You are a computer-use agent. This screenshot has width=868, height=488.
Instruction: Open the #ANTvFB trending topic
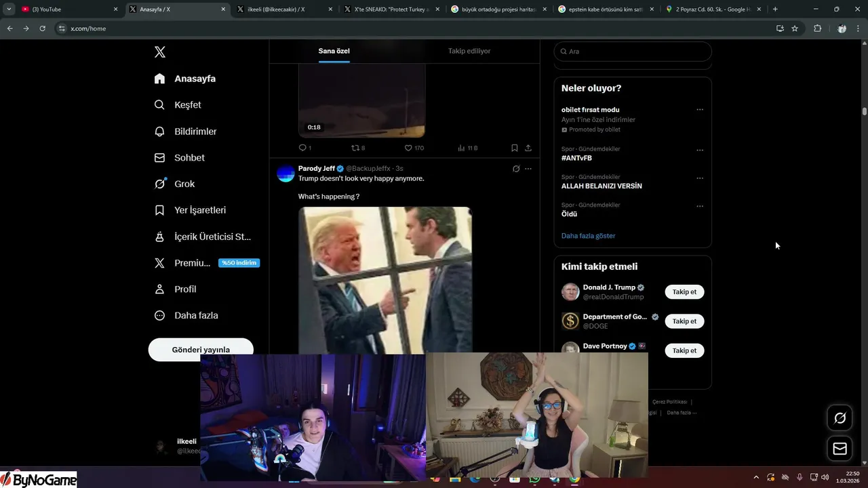tap(576, 158)
